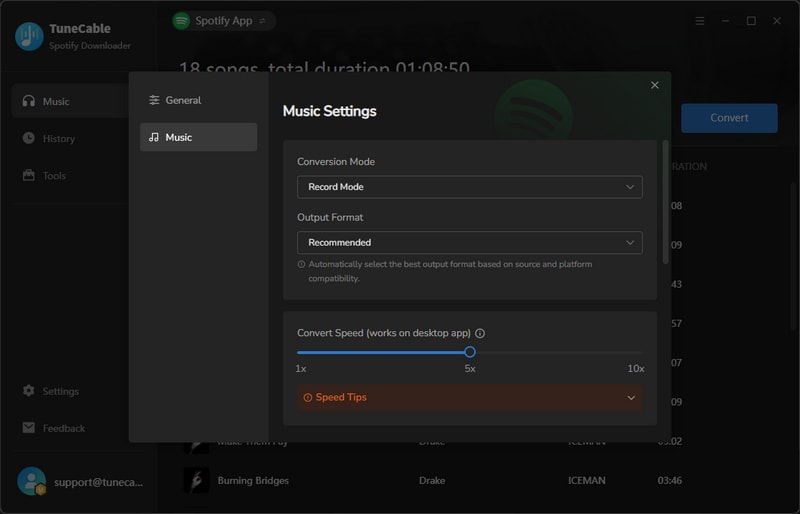Click the Convert Speed slider handle
Viewport: 800px width, 514px height.
click(x=470, y=352)
